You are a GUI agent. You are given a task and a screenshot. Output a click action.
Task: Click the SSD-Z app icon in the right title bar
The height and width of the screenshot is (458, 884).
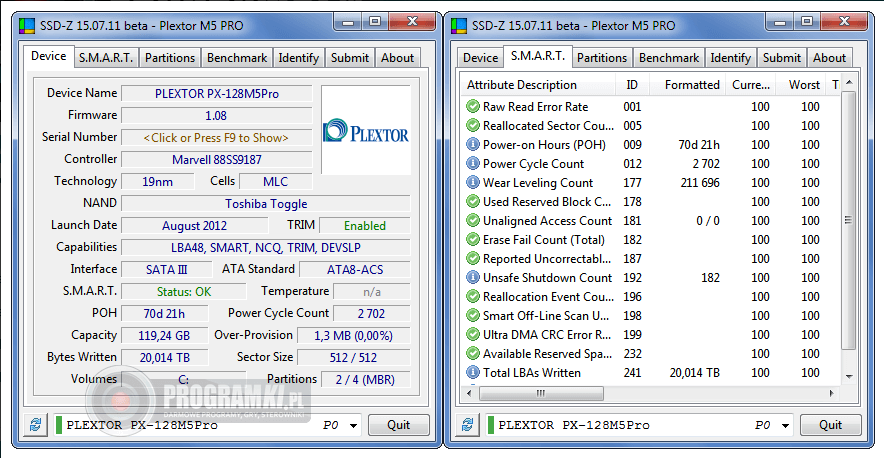459,25
